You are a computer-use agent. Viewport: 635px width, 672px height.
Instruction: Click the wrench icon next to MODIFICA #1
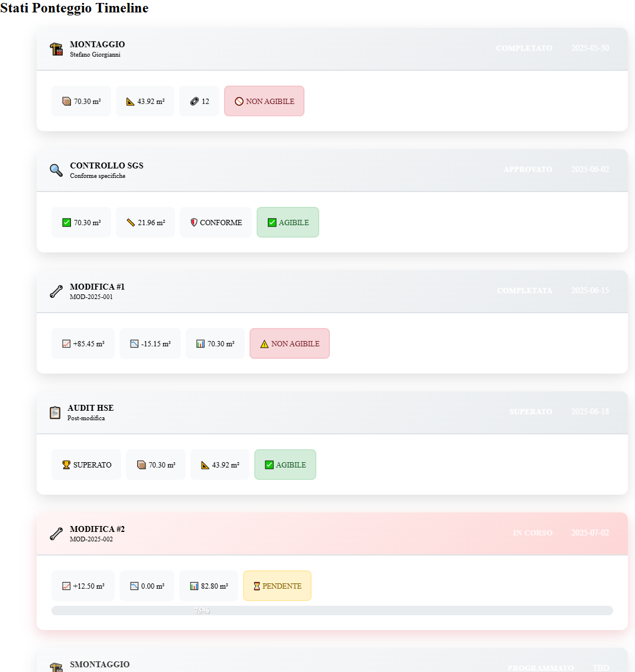tap(56, 291)
